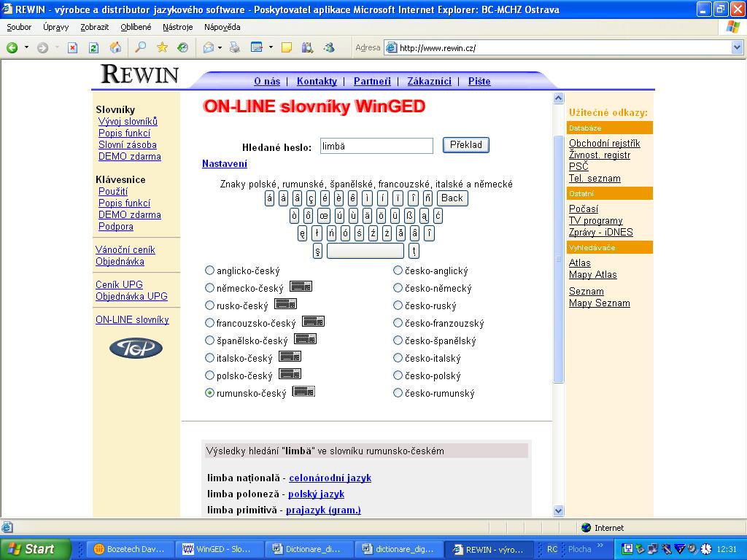
Task: Open the Mail icon dropdown arrow
Action: pos(220,47)
